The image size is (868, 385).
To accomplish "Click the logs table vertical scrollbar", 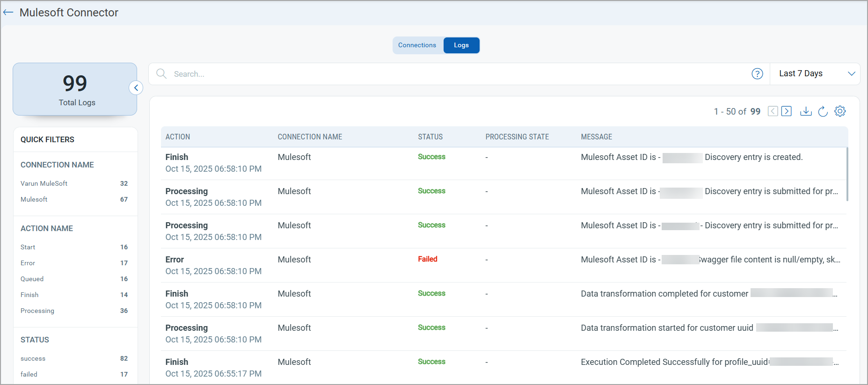I will point(847,174).
